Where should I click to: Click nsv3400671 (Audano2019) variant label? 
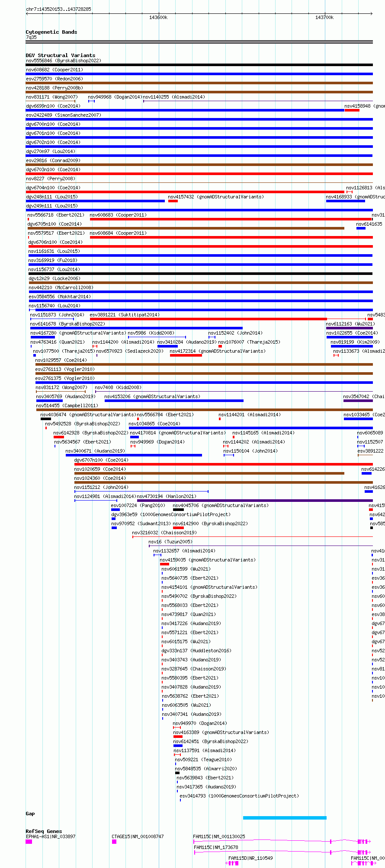(95, 451)
